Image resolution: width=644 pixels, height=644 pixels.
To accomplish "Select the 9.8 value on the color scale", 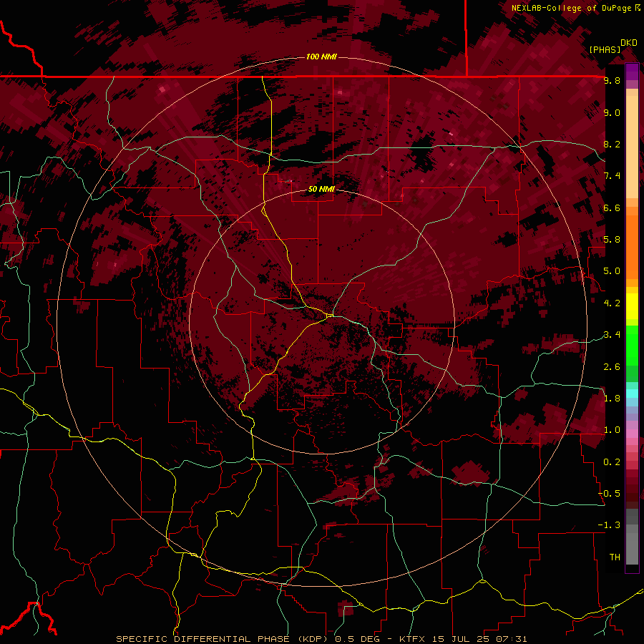I will pyautogui.click(x=612, y=80).
